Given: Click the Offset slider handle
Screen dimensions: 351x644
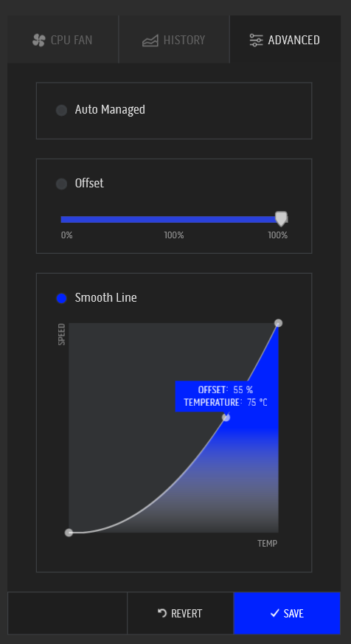Looking at the screenshot, I should coord(281,218).
